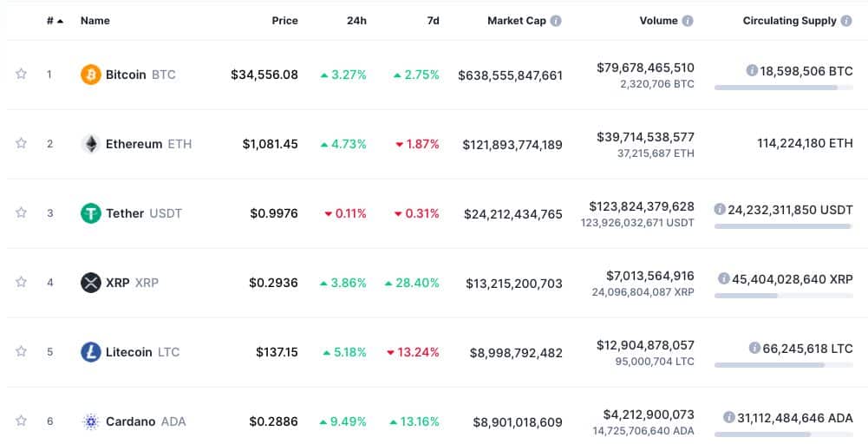Favorite XRP with its star icon
This screenshot has width=868, height=444.
click(x=21, y=282)
